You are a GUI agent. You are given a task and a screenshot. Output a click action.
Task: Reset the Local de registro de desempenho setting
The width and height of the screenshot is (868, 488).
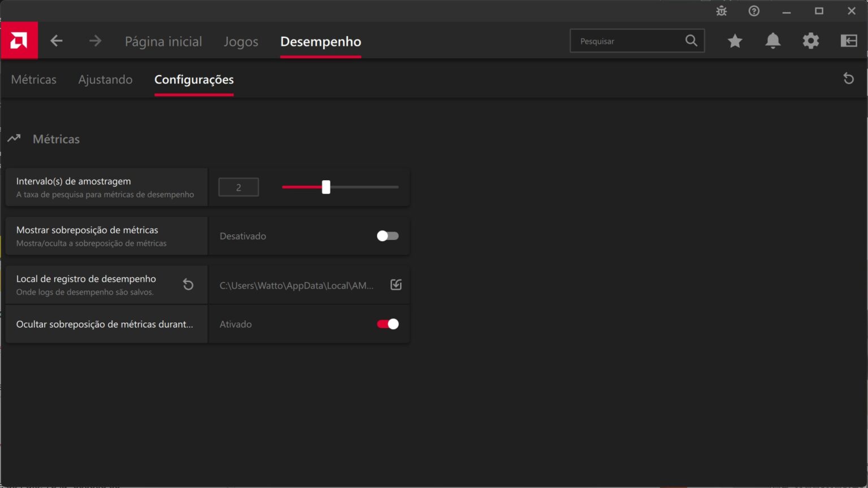click(188, 284)
